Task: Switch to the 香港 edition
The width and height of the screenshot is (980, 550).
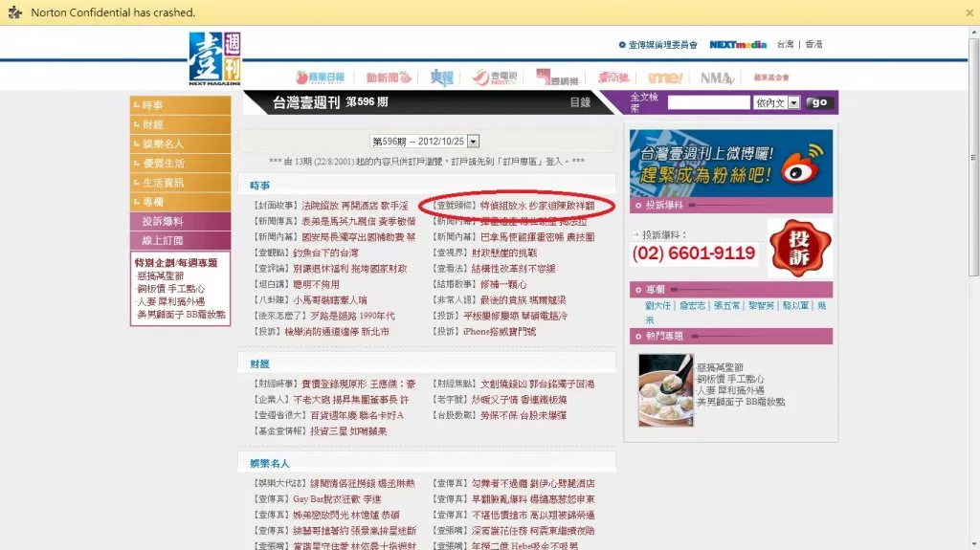Action: point(813,44)
